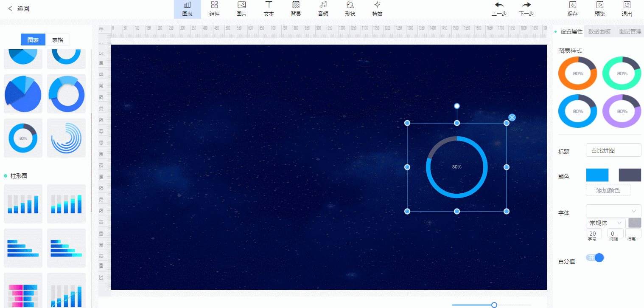This screenshot has height=308, width=644.
Task: Click the blue color swatch under 颜色
Action: [x=597, y=175]
